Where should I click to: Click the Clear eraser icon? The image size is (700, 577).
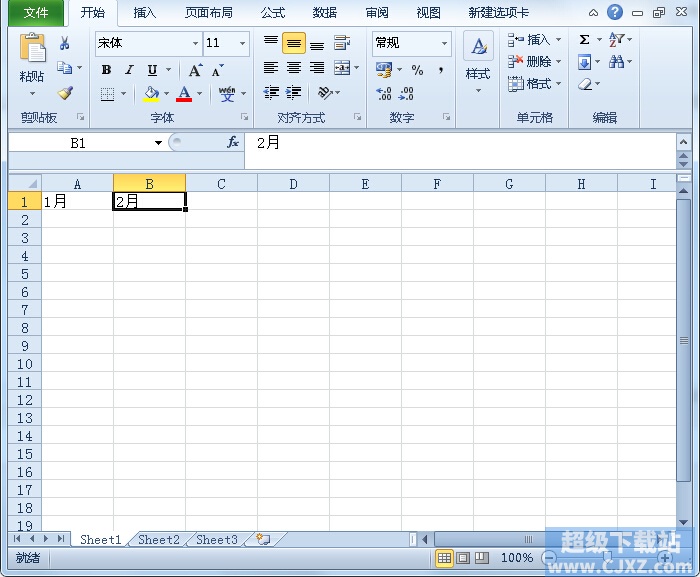point(585,84)
